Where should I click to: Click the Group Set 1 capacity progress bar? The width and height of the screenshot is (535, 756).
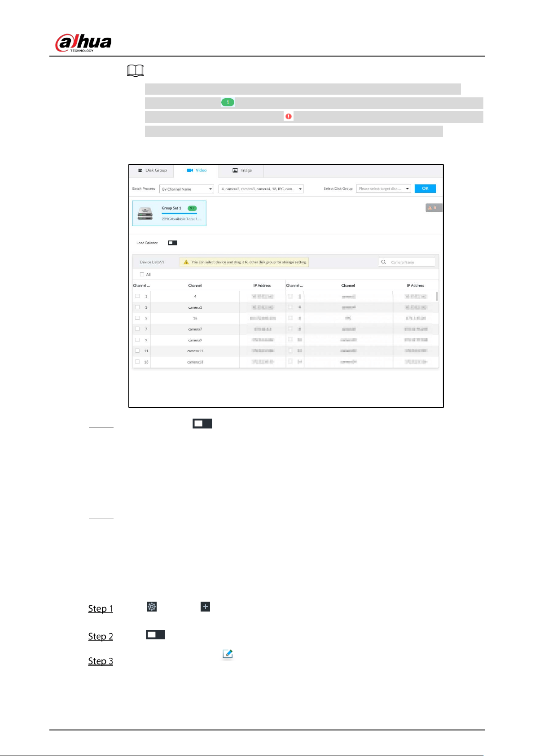pos(179,214)
